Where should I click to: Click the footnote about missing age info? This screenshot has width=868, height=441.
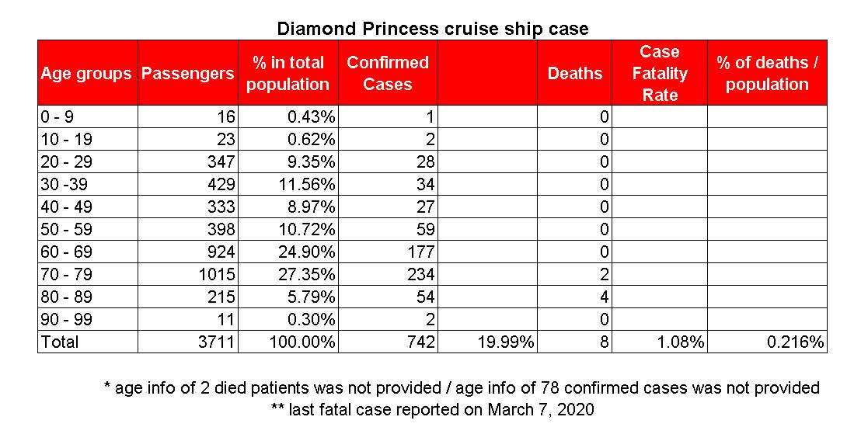462,387
